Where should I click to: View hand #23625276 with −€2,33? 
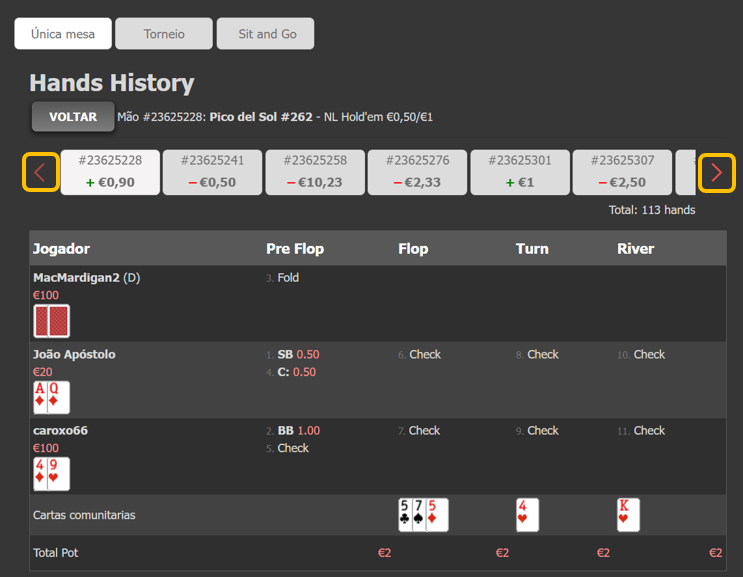(x=417, y=172)
